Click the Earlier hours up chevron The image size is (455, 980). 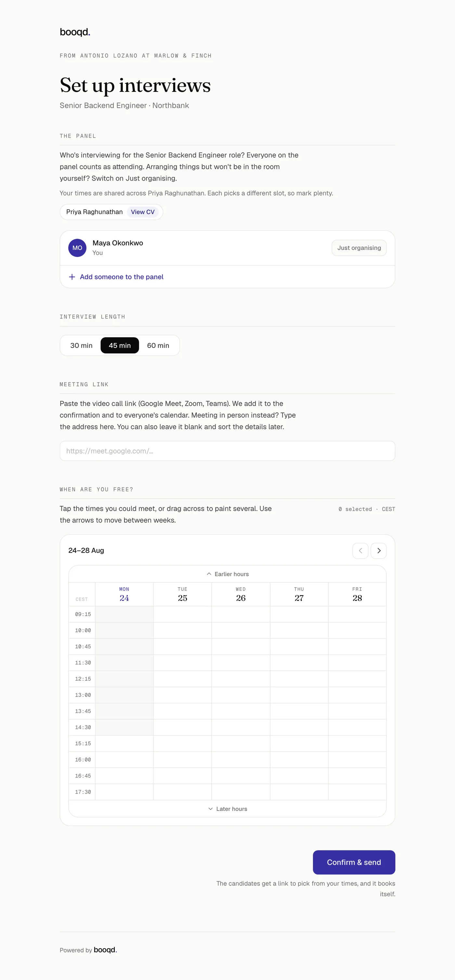[x=209, y=574]
